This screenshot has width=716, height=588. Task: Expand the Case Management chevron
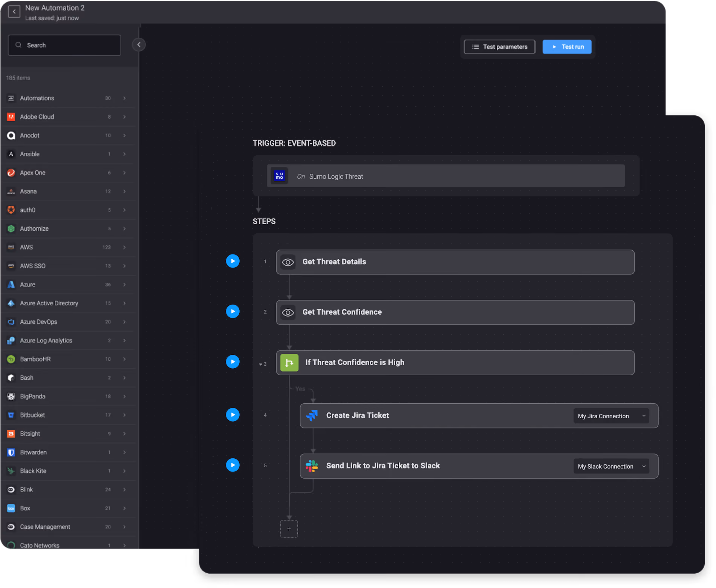[124, 527]
